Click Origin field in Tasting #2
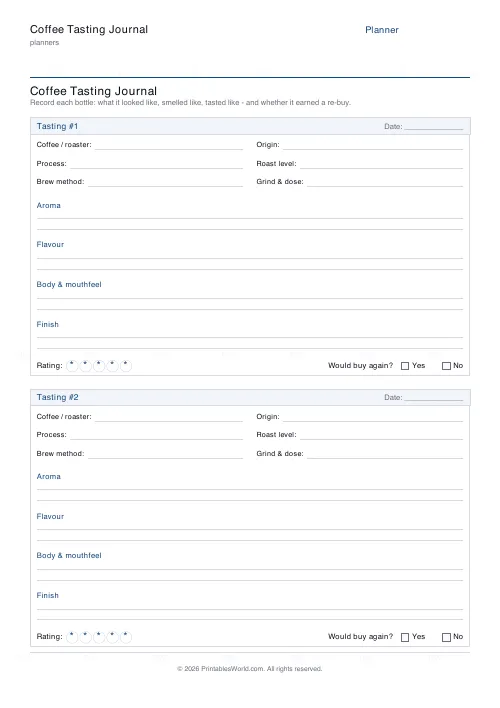Viewport: 500px width, 708px height. [x=373, y=417]
